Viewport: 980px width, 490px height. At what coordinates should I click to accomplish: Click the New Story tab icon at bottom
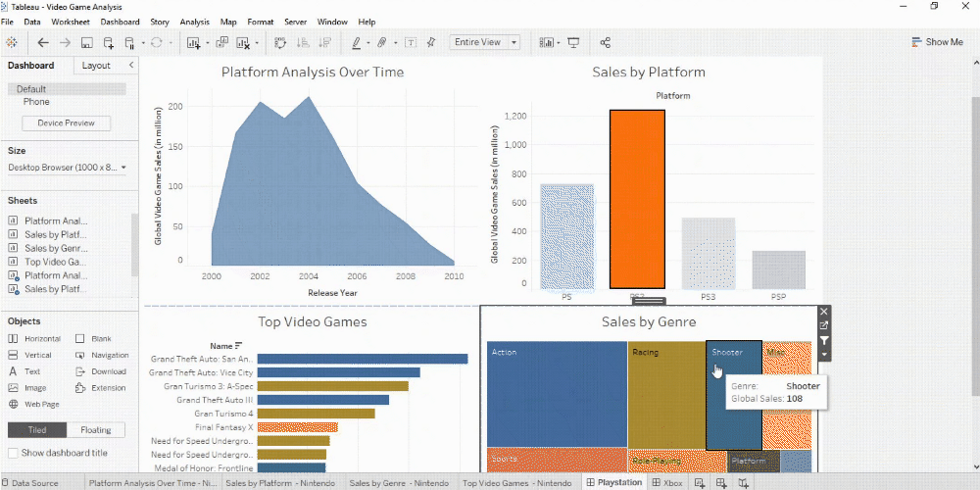(x=743, y=482)
